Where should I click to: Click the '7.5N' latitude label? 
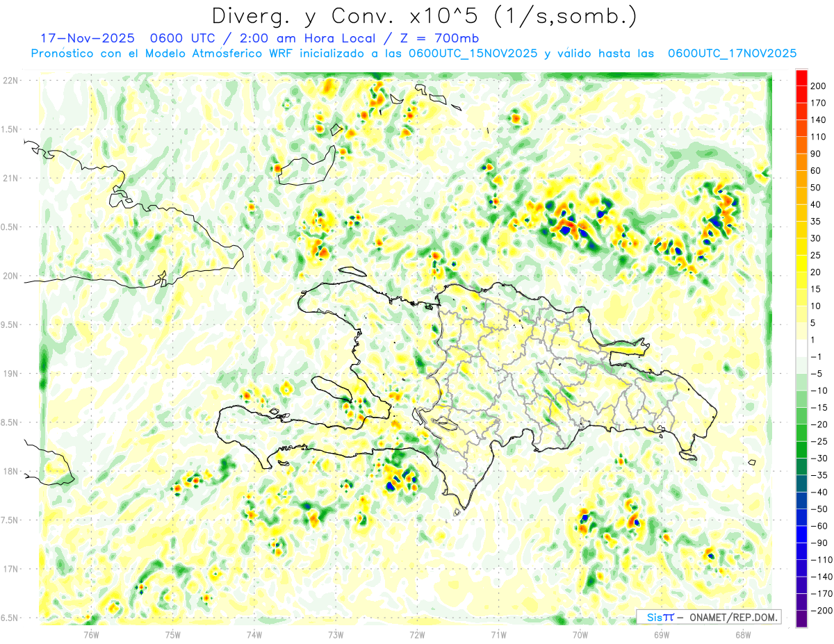(x=10, y=520)
